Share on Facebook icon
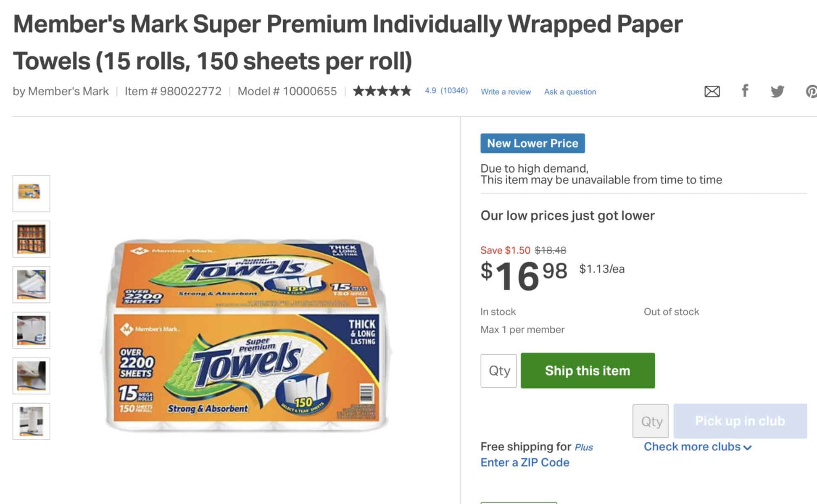Screen dimensions: 817x504 (745, 91)
